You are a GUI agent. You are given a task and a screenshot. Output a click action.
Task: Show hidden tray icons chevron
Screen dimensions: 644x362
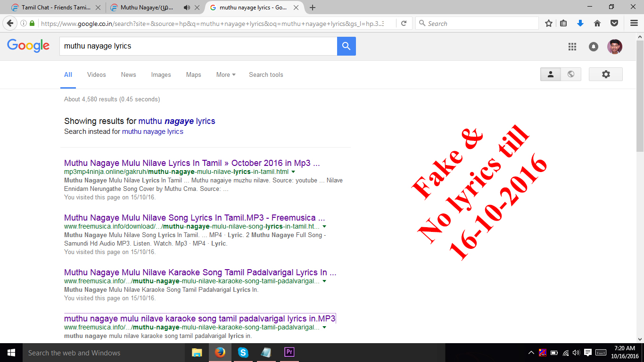531,353
